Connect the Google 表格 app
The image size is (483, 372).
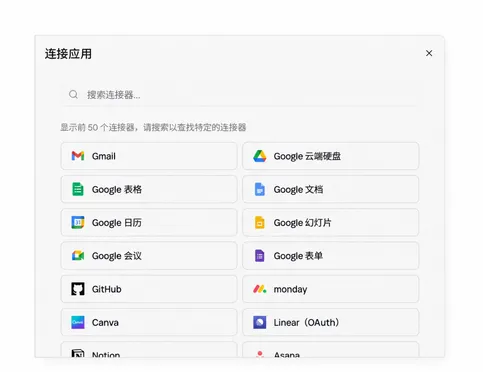point(149,189)
